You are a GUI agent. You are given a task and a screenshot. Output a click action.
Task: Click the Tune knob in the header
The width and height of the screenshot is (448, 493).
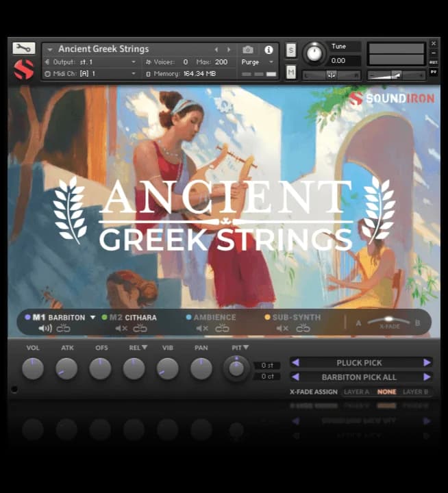314,53
